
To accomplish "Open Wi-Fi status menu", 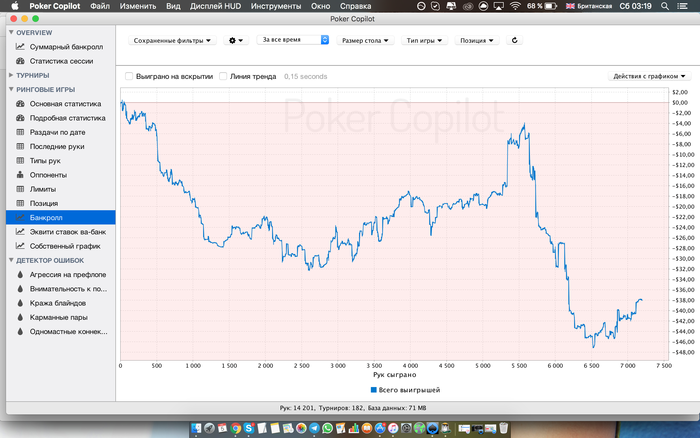I will coord(515,6).
